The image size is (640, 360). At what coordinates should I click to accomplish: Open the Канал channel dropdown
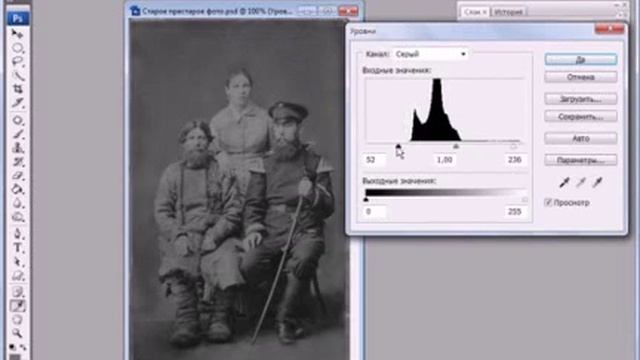point(431,54)
